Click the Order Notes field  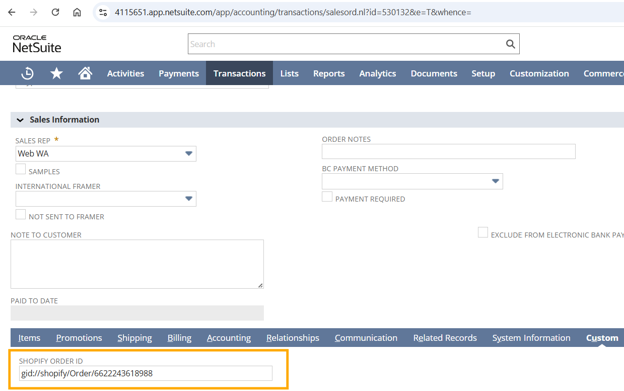click(x=448, y=152)
